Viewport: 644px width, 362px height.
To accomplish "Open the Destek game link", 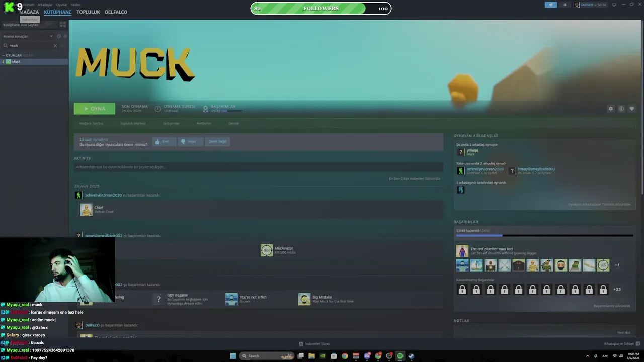I will tap(234, 123).
